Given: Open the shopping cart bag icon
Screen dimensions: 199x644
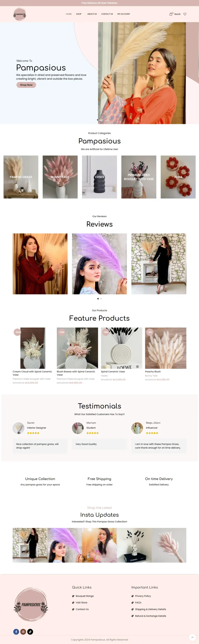Looking at the screenshot, I should pyautogui.click(x=171, y=14).
